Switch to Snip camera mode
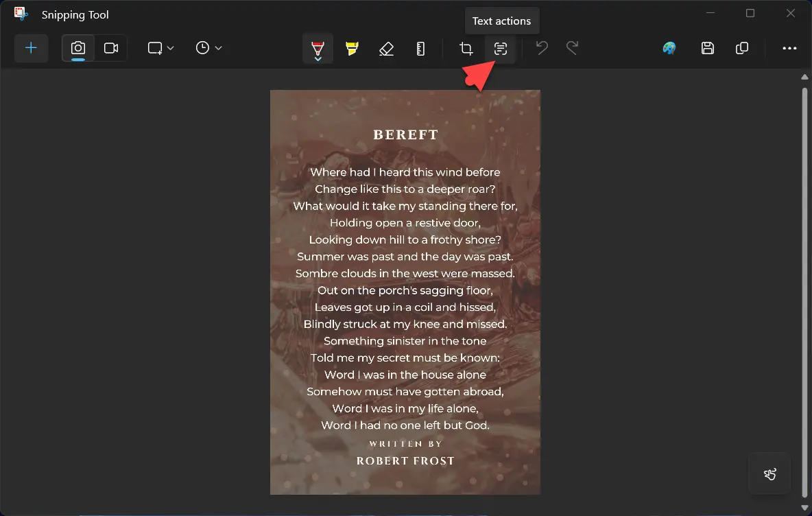 click(x=78, y=48)
